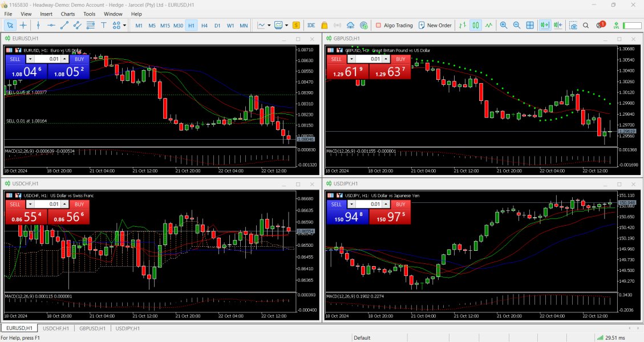Zoom in on the chart
The width and height of the screenshot is (644, 342).
(504, 26)
